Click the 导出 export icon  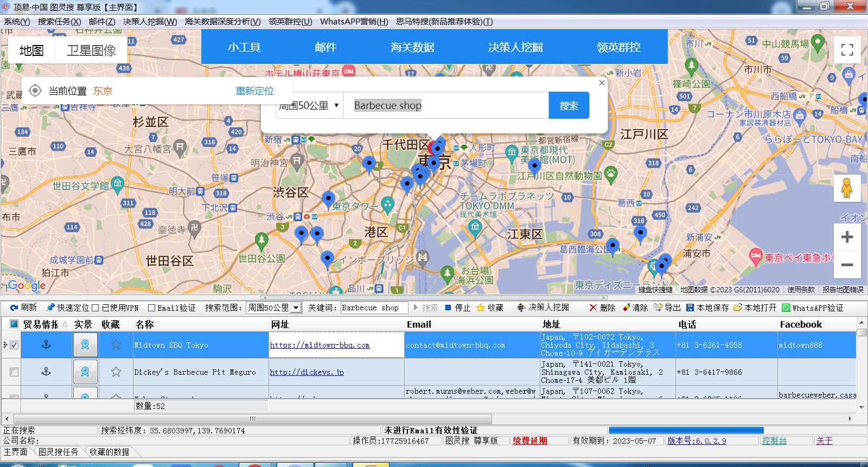click(x=658, y=308)
